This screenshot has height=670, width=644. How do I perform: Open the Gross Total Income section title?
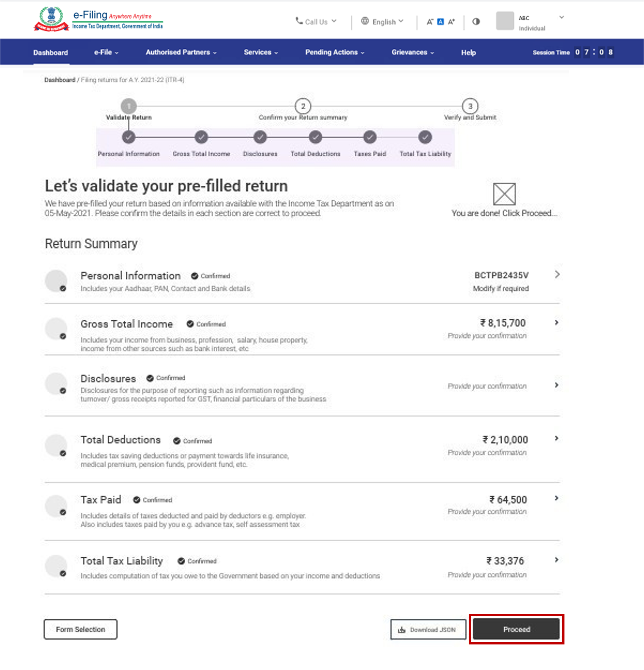pyautogui.click(x=127, y=324)
